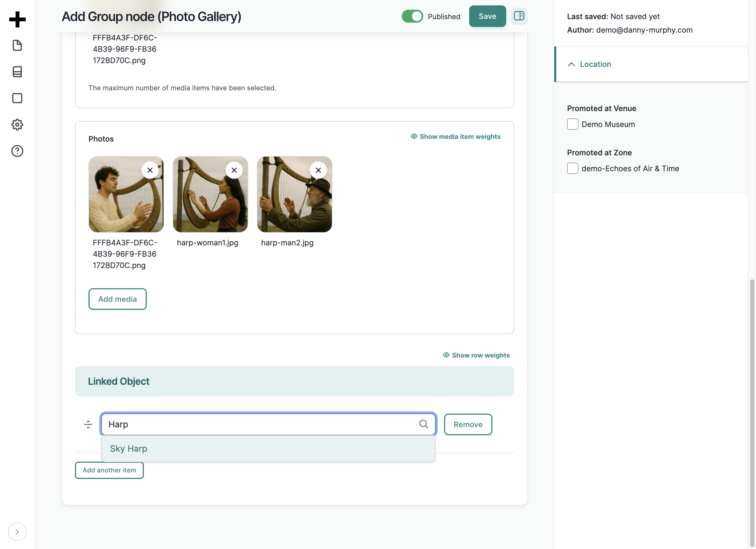The height and width of the screenshot is (549, 756).
Task: Click the FFFB4A3F png photo thumbnail
Action: [126, 194]
